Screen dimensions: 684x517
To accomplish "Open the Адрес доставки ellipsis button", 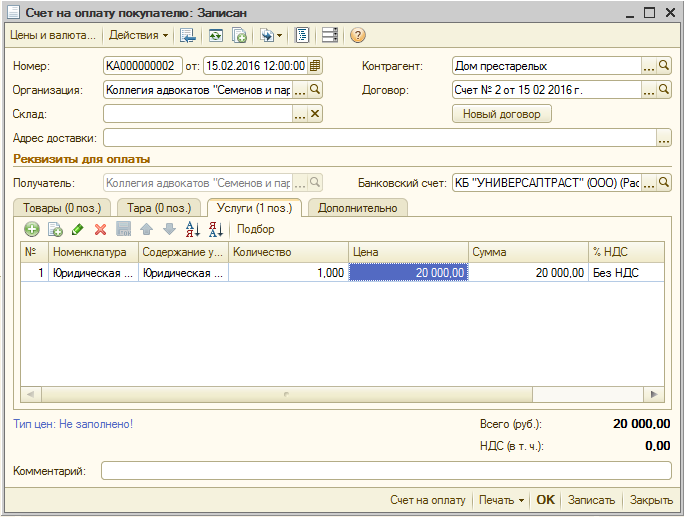I will pos(663,138).
